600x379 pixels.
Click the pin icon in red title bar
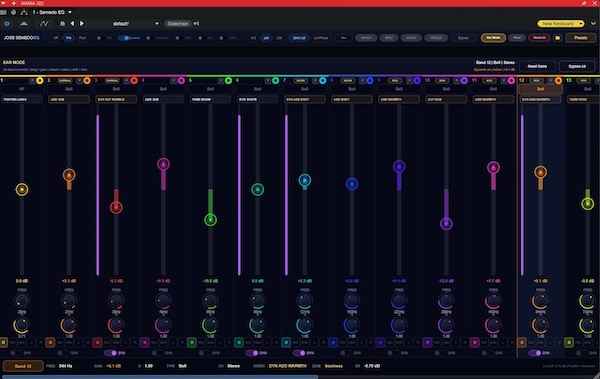[584, 3]
